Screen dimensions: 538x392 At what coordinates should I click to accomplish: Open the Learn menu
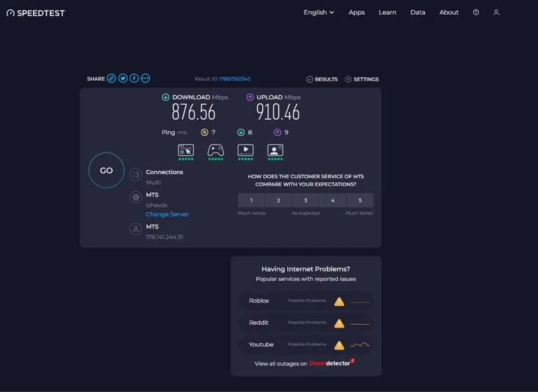click(387, 12)
